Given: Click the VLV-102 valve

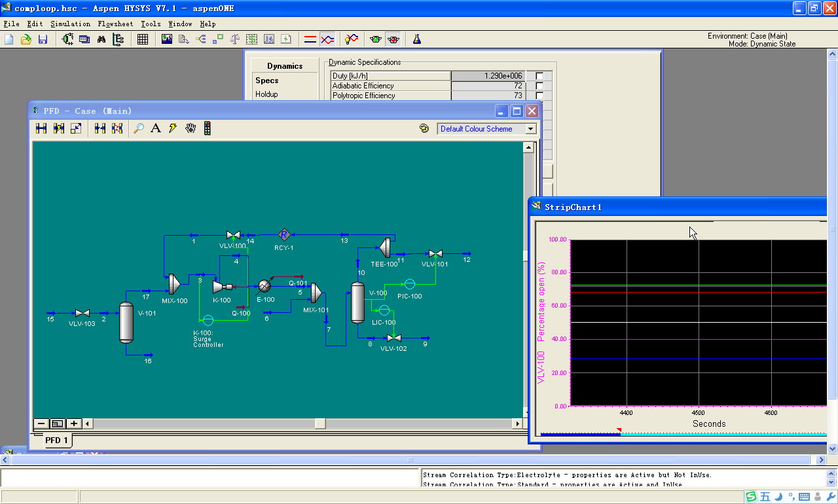Looking at the screenshot, I should coord(393,338).
